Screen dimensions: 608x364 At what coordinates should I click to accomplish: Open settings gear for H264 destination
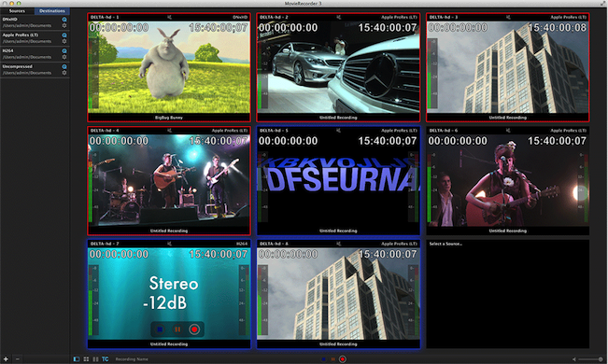pos(64,57)
